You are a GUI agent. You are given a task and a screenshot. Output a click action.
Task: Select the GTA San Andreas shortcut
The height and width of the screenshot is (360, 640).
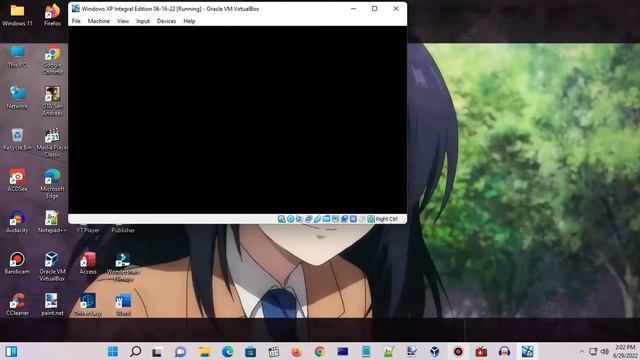[52, 101]
